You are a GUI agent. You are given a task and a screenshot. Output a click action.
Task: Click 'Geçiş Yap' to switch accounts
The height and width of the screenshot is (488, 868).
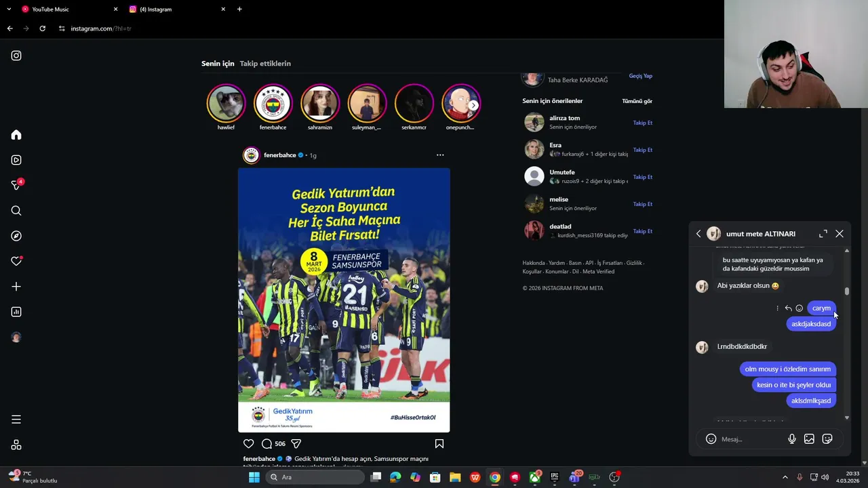tap(641, 76)
